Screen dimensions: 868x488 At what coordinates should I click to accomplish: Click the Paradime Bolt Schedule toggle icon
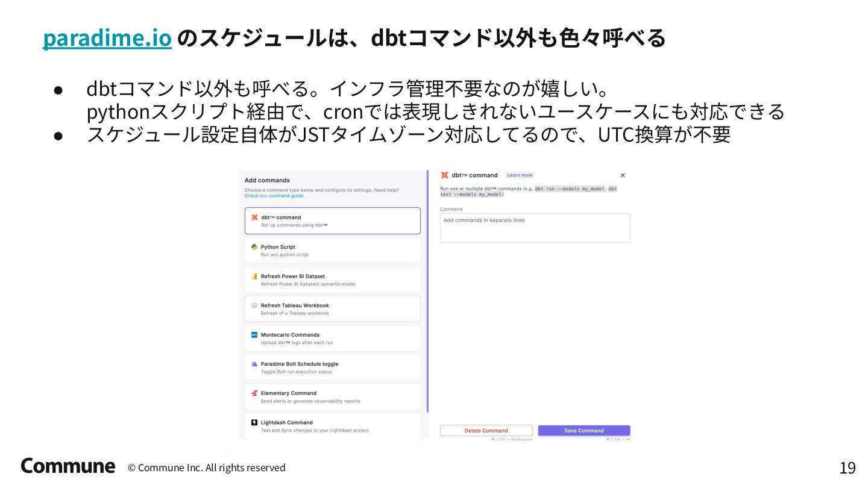point(254,364)
